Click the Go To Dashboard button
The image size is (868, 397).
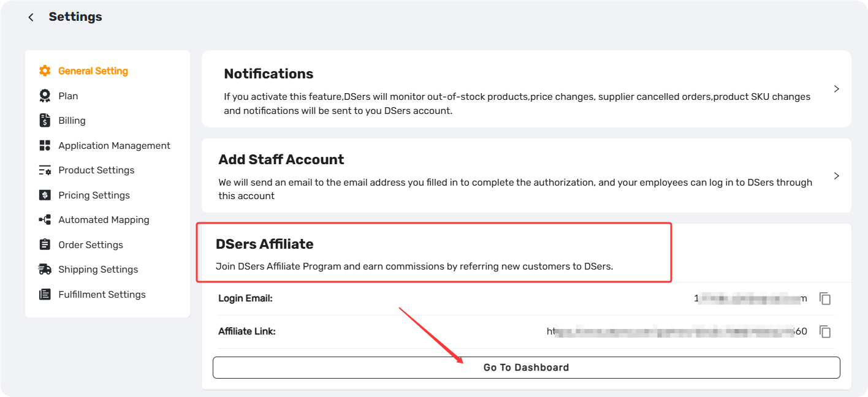tap(526, 368)
